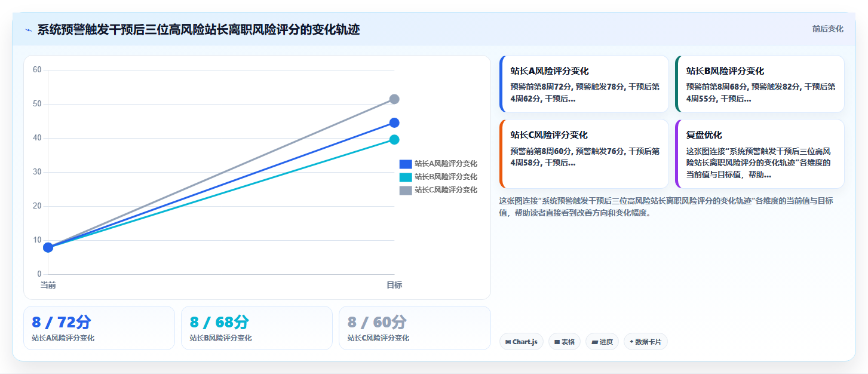This screenshot has height=374, width=868.
Task: Click the 8 / 72分 metric card
Action: (x=99, y=328)
